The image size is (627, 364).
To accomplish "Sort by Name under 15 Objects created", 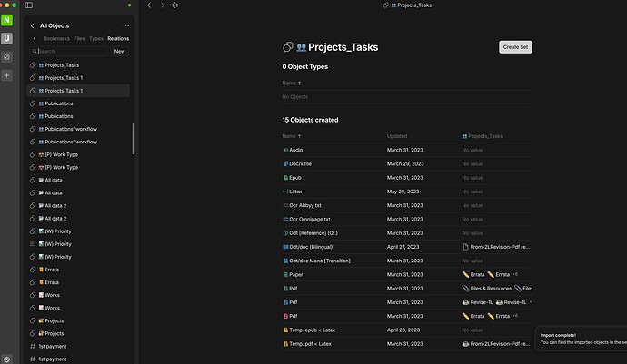I will point(292,136).
